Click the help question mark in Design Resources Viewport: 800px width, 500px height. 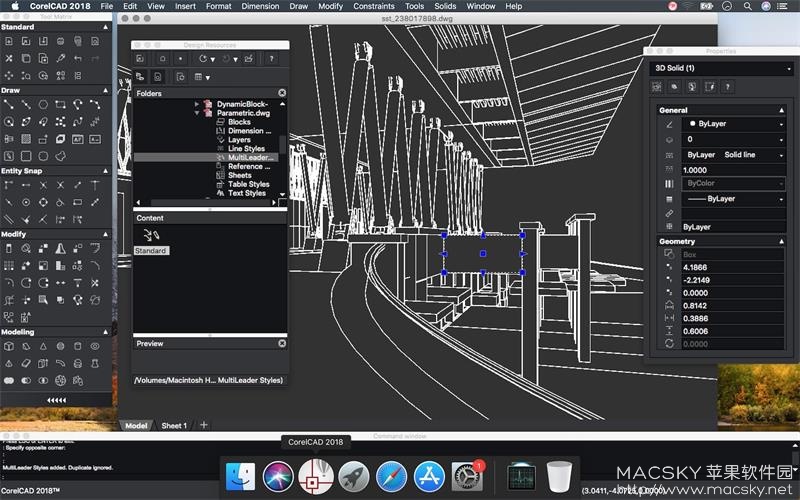pos(271,59)
